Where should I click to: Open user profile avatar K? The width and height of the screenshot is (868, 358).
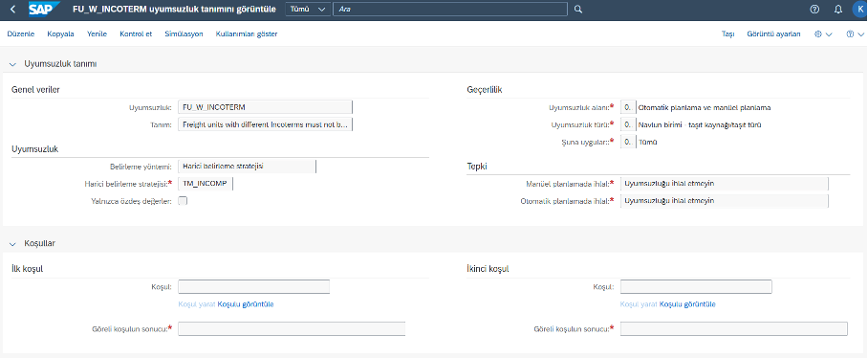click(860, 10)
